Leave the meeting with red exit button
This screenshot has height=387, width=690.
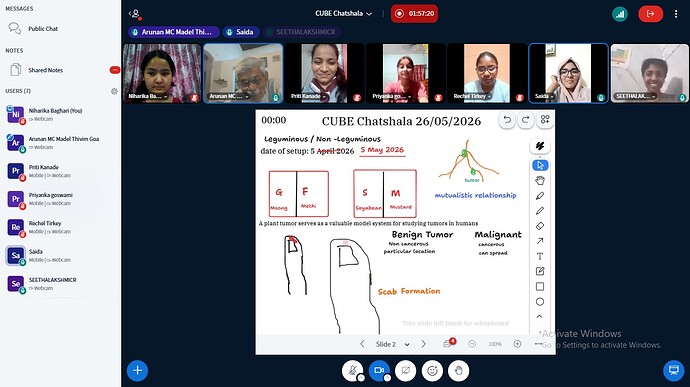pos(650,14)
